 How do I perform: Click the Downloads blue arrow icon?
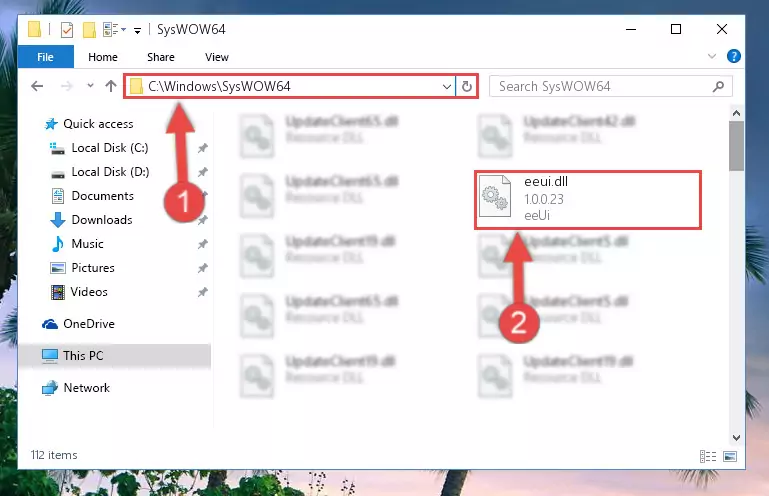58,220
